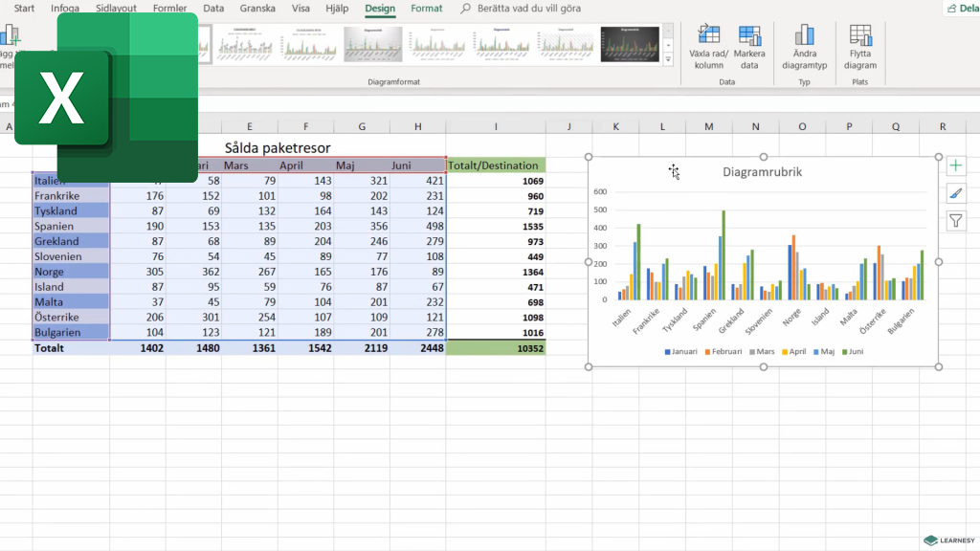980x551 pixels.
Task: Click Ändra diagramtyp icon
Action: [x=804, y=47]
